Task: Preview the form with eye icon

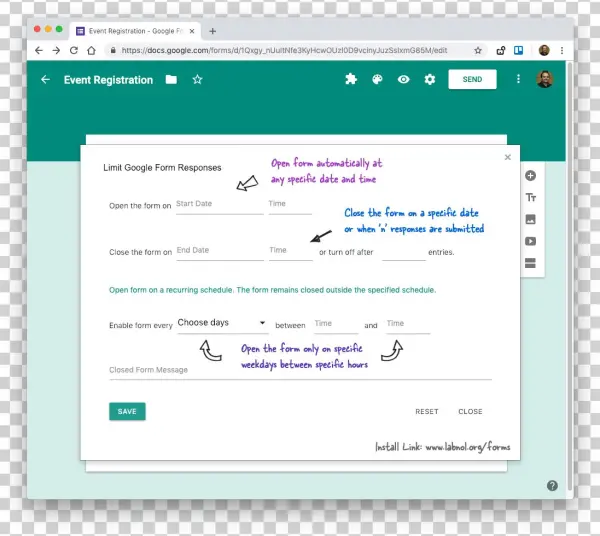Action: [x=403, y=80]
